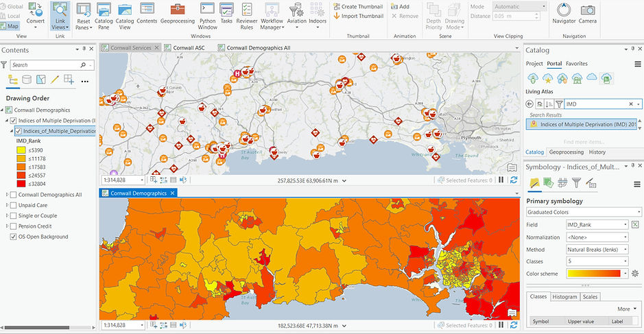Open color scheme format options gear
644x334 pixels.
tap(635, 274)
